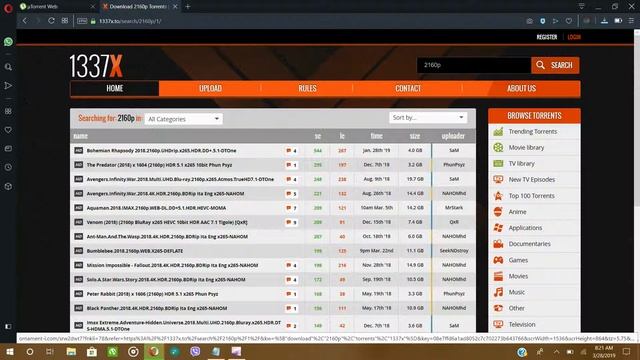The width and height of the screenshot is (640, 360).
Task: Open All Categories dropdown
Action: click(x=183, y=119)
